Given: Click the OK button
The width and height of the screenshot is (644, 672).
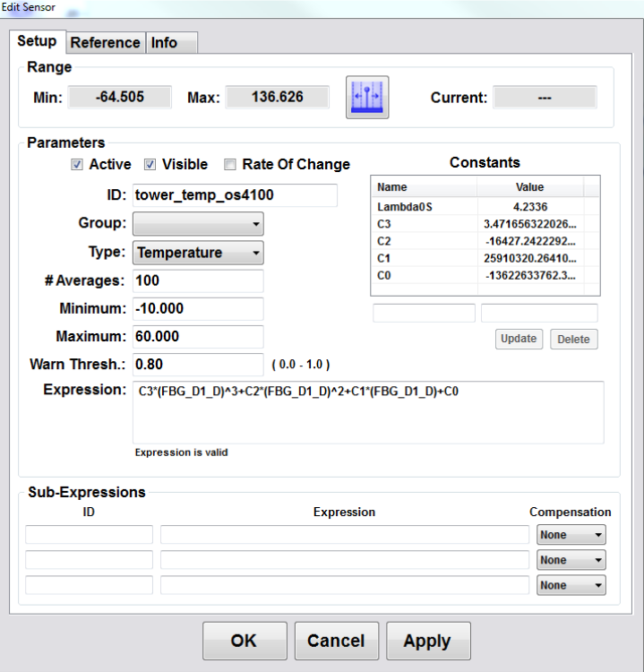Looking at the screenshot, I should (x=245, y=641).
